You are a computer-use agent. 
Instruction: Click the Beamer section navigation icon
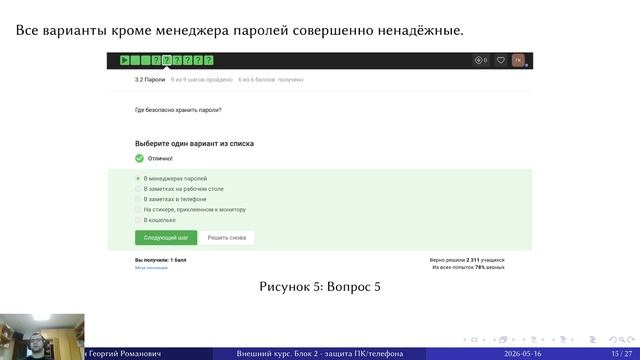tap(563, 340)
